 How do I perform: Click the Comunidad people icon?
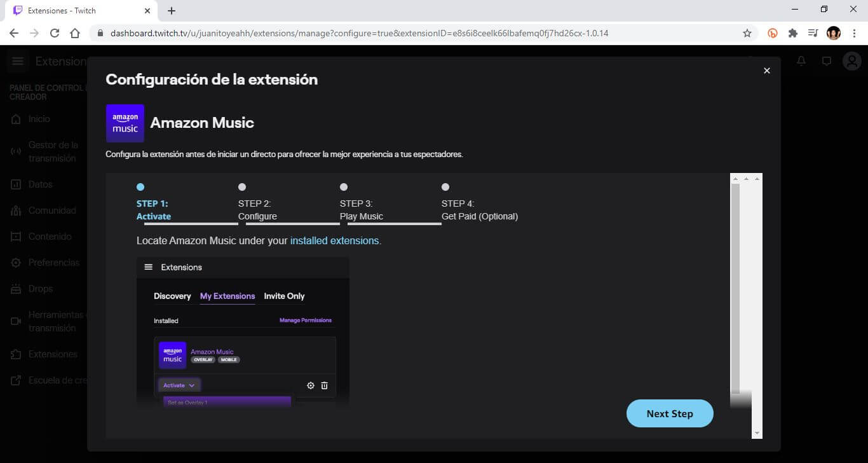click(x=16, y=211)
